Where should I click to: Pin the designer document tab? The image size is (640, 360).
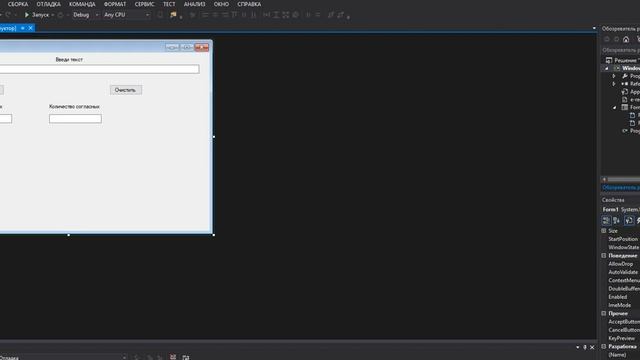(23, 28)
